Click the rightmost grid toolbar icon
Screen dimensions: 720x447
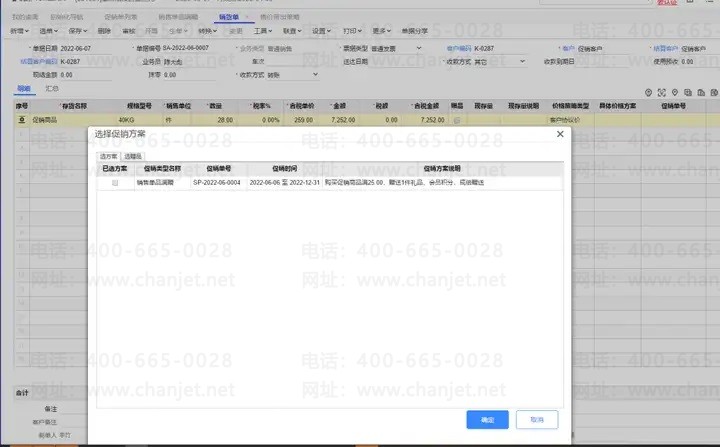click(x=714, y=92)
